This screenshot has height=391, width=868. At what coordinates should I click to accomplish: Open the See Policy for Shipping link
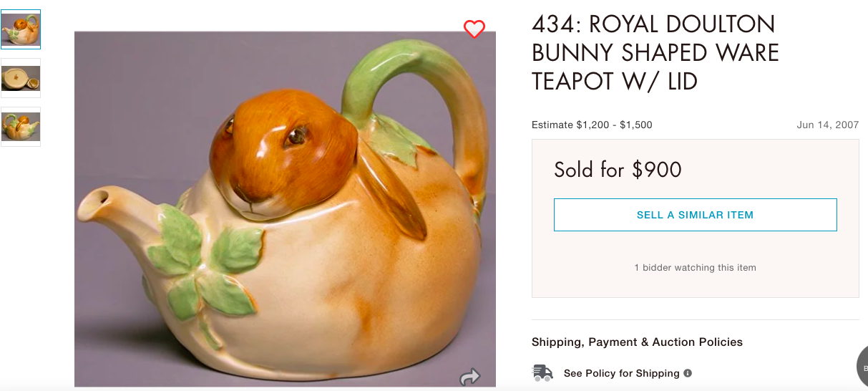621,373
